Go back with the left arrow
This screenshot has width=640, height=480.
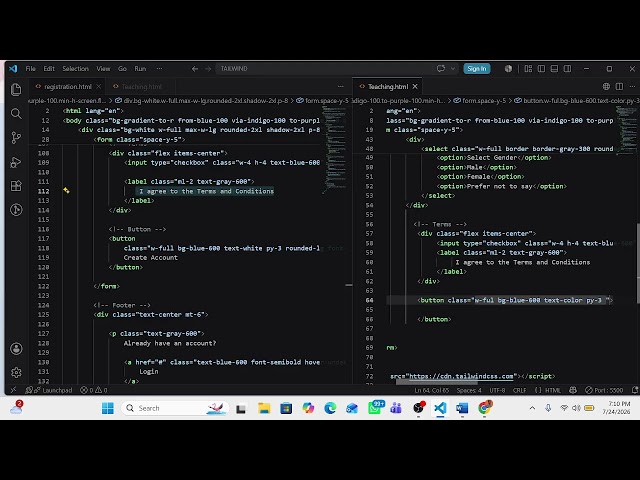coord(195,69)
